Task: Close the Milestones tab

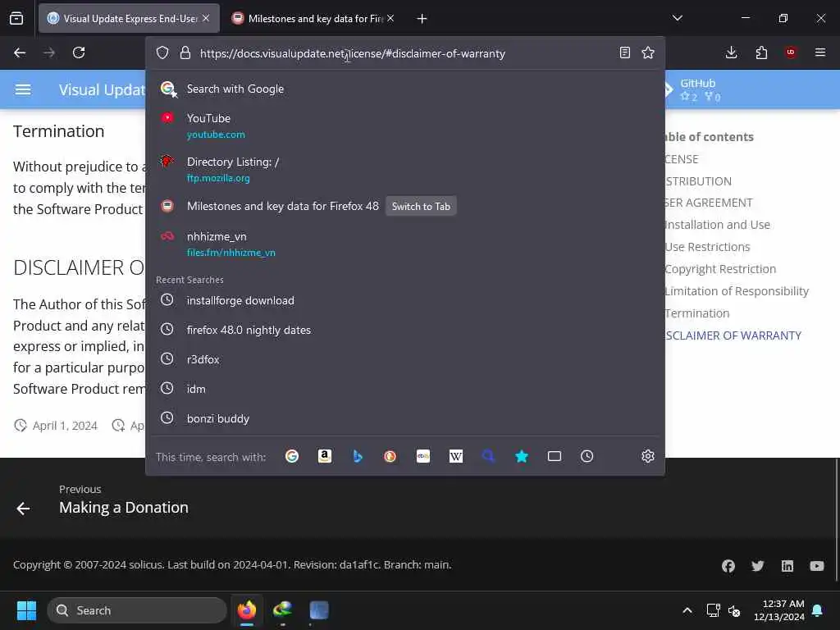Action: (x=390, y=18)
